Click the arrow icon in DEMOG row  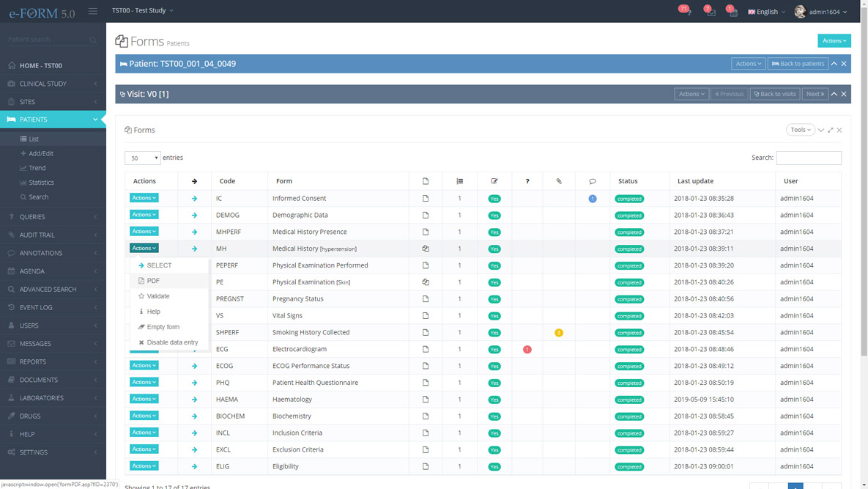(x=194, y=216)
